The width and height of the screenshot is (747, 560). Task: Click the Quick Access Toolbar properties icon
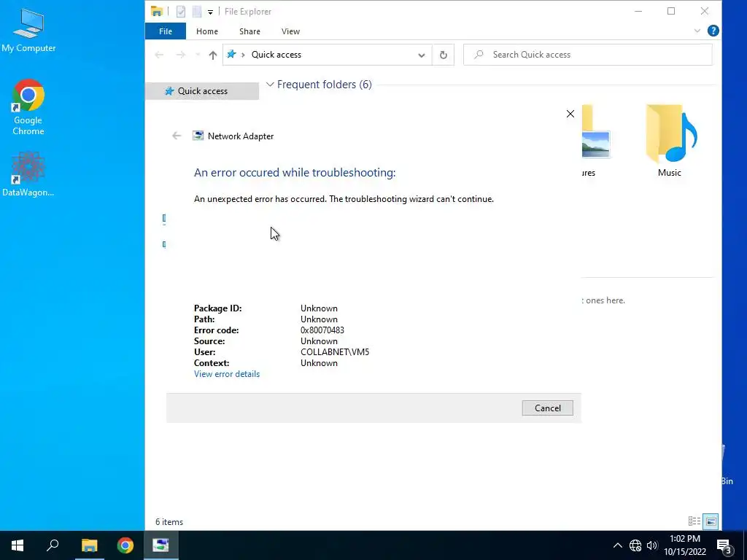[x=181, y=12]
